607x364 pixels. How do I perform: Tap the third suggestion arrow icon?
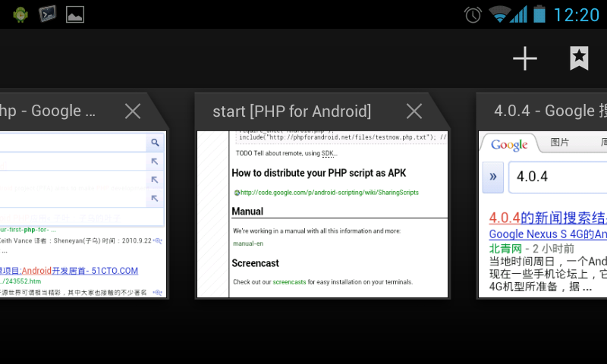pyautogui.click(x=155, y=198)
